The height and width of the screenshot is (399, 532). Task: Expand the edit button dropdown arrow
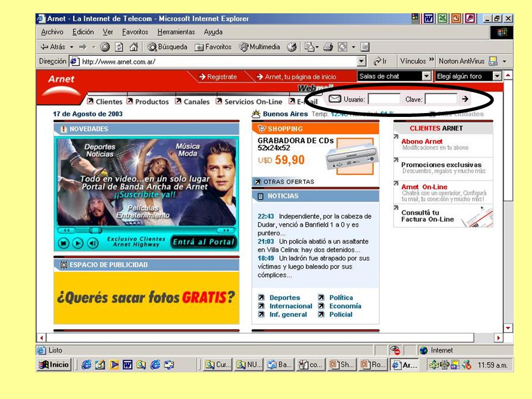353,47
